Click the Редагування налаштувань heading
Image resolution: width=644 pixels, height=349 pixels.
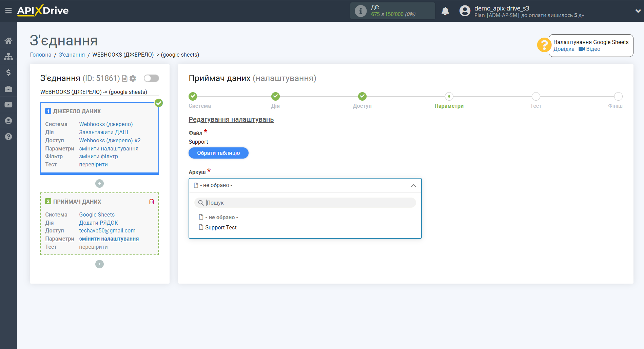[x=231, y=119]
